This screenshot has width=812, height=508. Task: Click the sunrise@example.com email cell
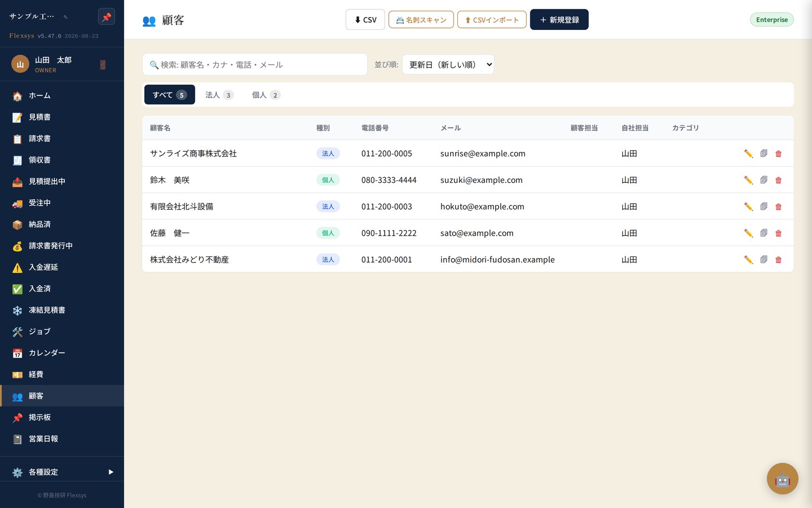tap(483, 153)
